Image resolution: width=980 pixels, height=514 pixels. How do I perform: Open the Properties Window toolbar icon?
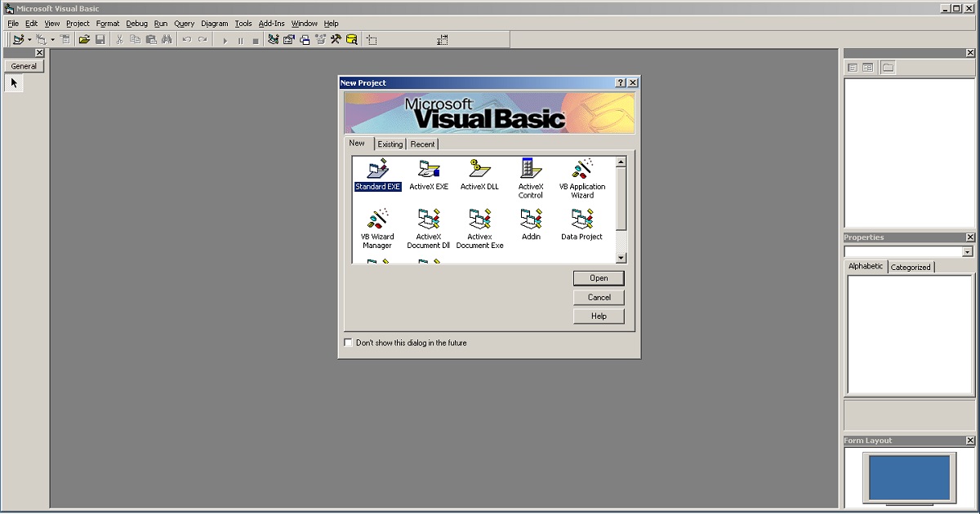tap(289, 39)
